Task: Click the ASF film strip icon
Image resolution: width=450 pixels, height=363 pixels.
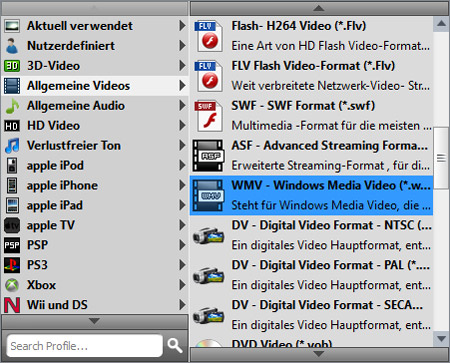Action: (x=209, y=156)
